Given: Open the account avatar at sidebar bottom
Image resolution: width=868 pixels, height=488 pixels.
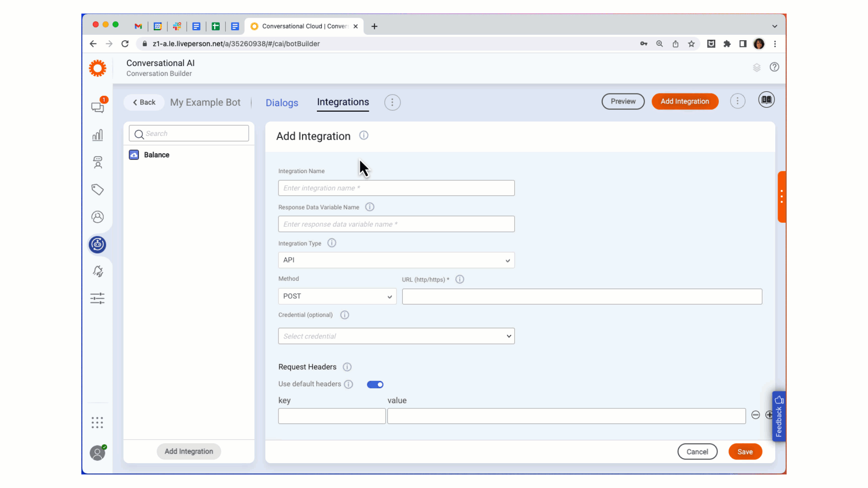Looking at the screenshot, I should coord(98,453).
